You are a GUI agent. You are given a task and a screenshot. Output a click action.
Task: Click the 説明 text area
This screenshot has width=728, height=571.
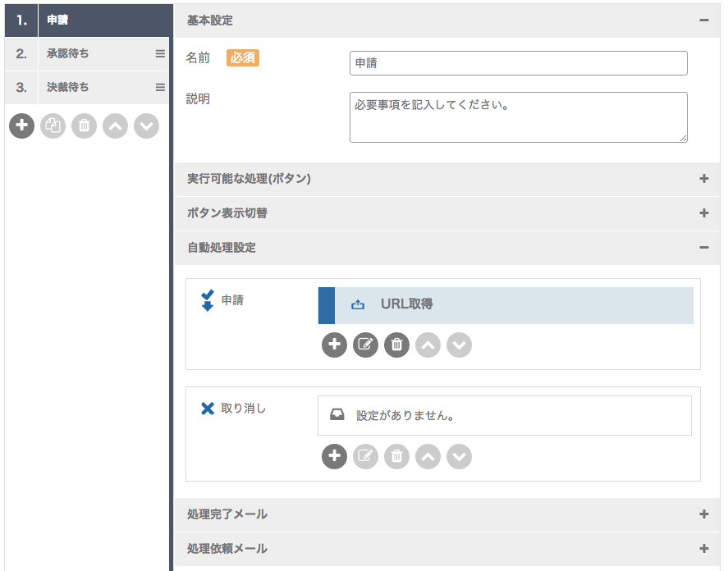click(x=518, y=117)
